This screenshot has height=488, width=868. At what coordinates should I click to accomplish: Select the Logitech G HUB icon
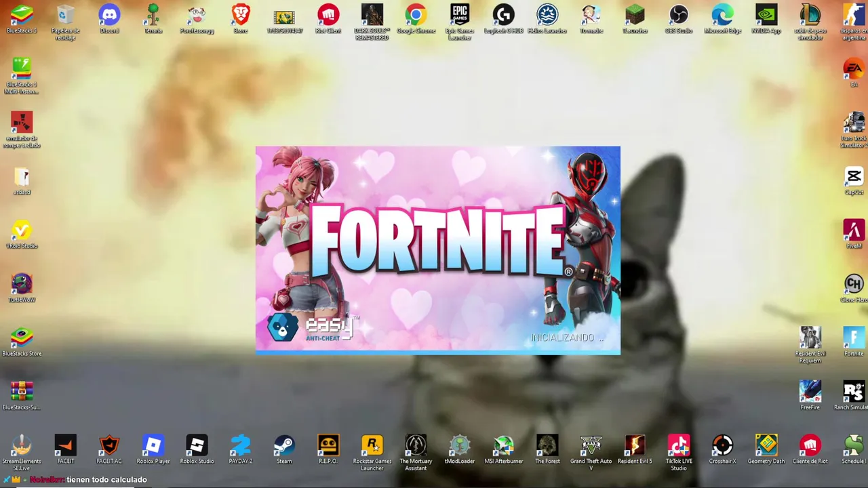point(503,19)
